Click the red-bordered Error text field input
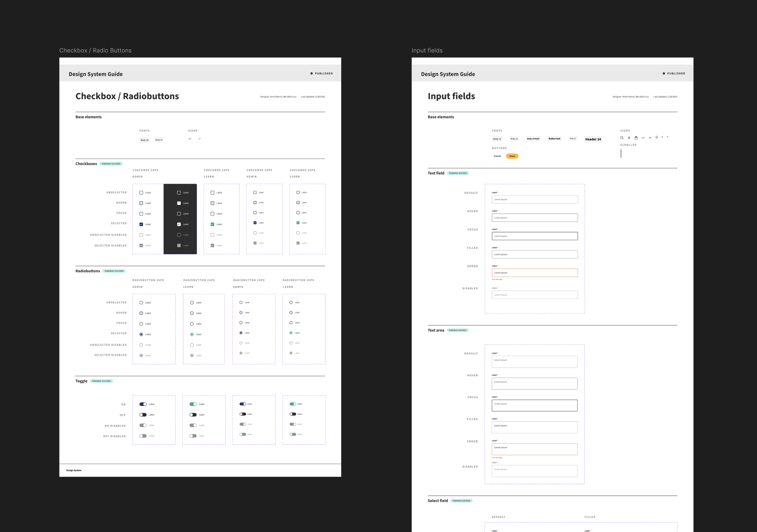 [x=534, y=273]
